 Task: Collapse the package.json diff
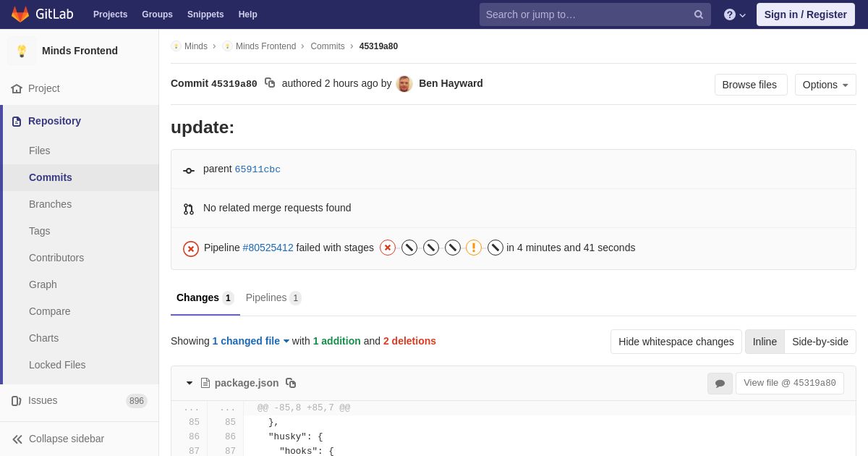click(x=190, y=383)
